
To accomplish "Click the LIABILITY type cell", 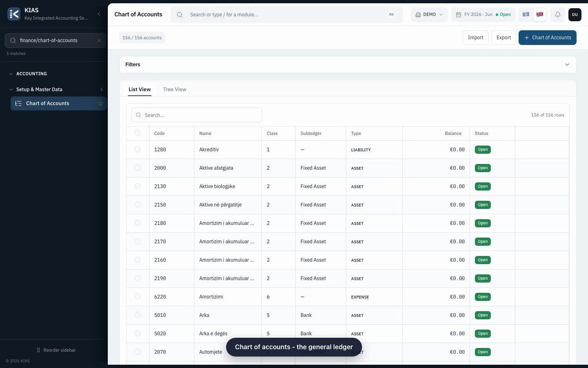I will pyautogui.click(x=361, y=150).
